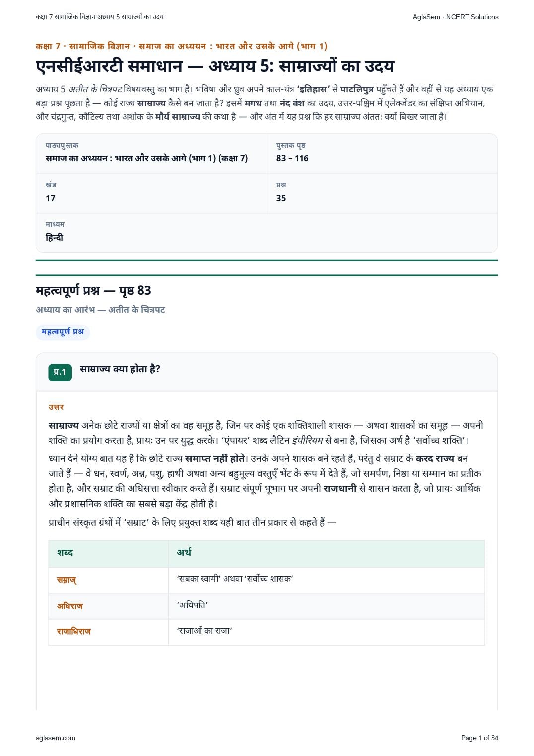Click the पुस्तक पृष्ठ 83 – 116 cell
Viewport: 534px width, 756px height.
(382, 153)
